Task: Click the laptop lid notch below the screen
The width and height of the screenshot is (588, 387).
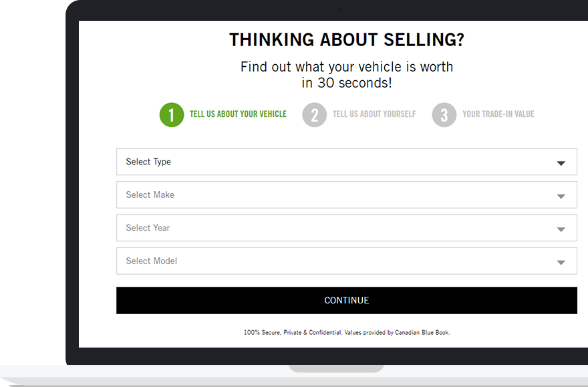Action: click(x=336, y=369)
